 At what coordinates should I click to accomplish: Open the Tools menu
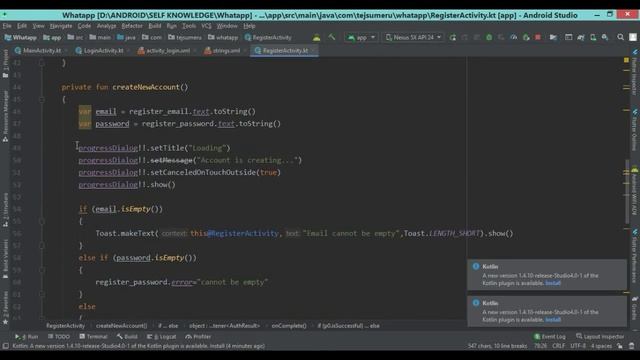(x=189, y=26)
